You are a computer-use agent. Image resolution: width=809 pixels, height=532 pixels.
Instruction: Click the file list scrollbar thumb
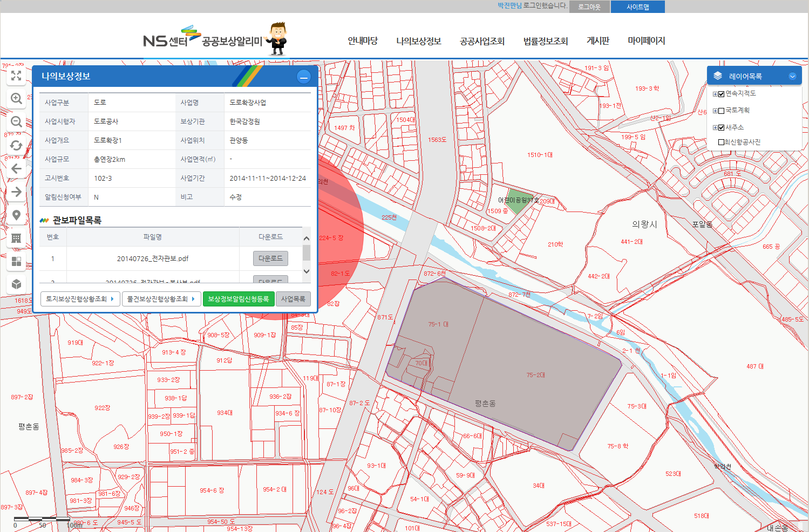(307, 252)
